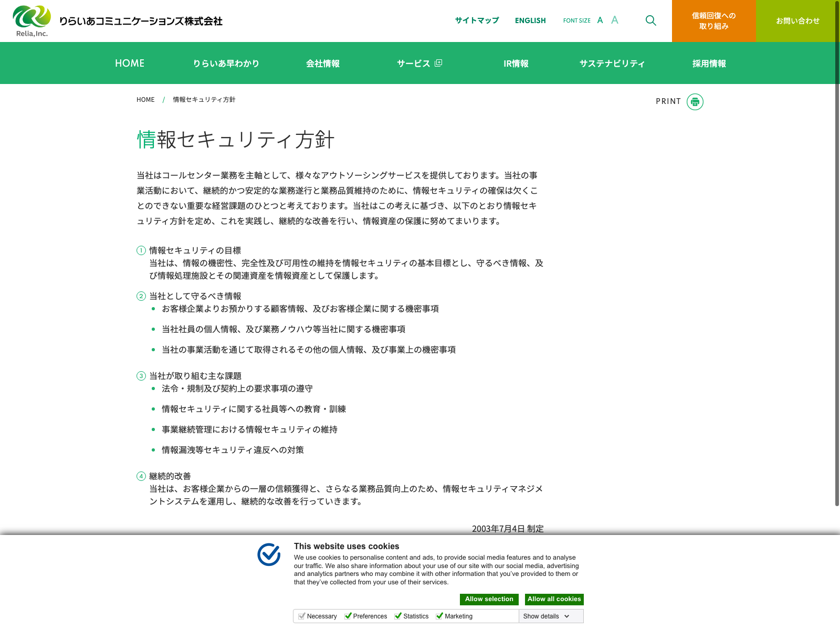
Task: Open the search magnifier icon
Action: pos(650,20)
